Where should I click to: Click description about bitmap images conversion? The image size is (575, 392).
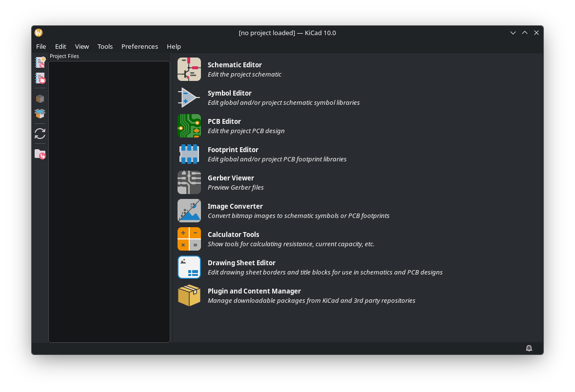(298, 216)
